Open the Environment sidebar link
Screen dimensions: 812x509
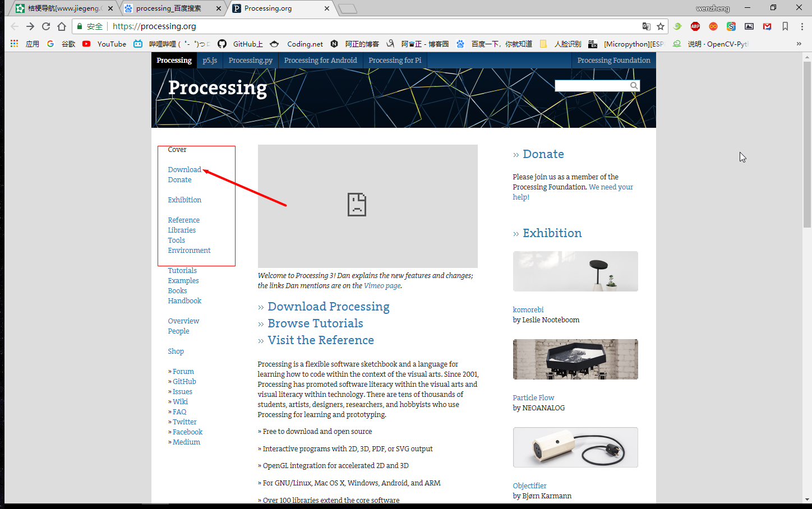coord(189,251)
